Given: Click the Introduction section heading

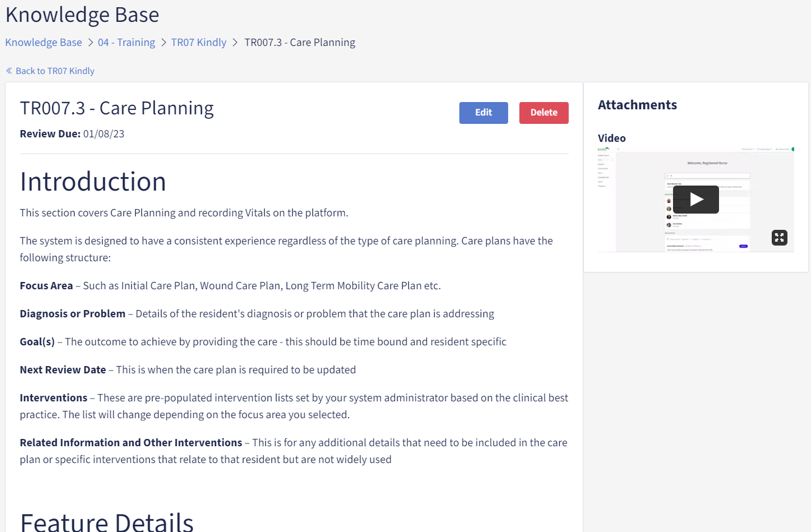Looking at the screenshot, I should click(x=93, y=182).
